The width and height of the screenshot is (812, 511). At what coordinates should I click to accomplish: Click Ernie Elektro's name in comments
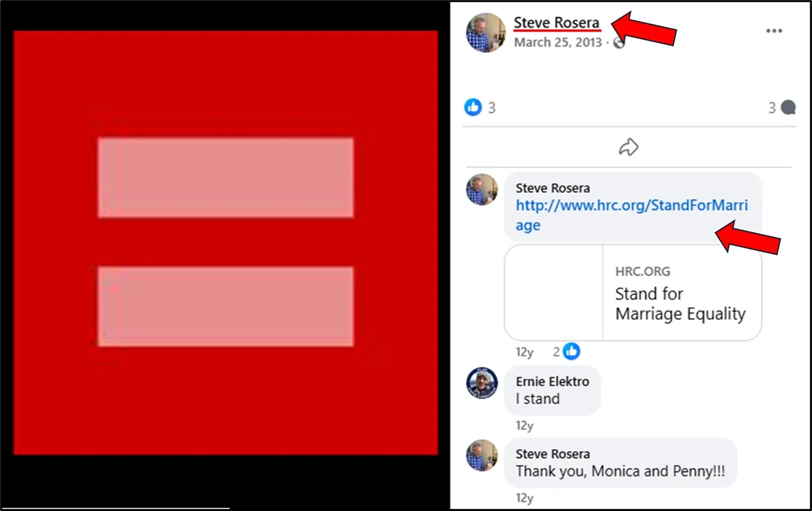point(552,382)
